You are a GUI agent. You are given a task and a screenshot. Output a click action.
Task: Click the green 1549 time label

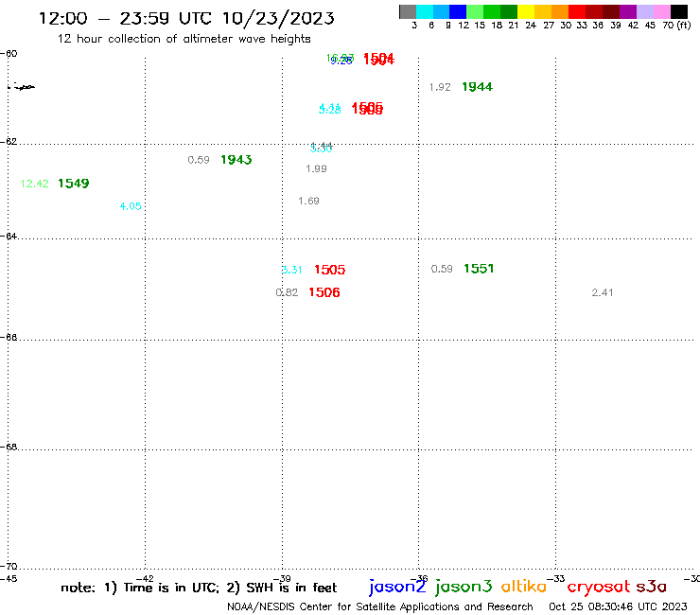pyautogui.click(x=74, y=184)
